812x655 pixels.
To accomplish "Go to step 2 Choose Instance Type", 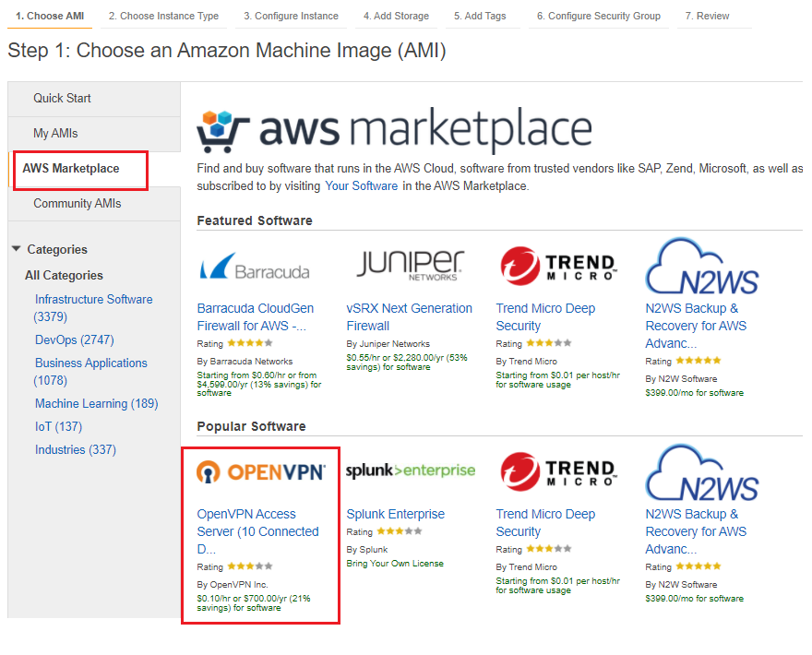I will (163, 16).
